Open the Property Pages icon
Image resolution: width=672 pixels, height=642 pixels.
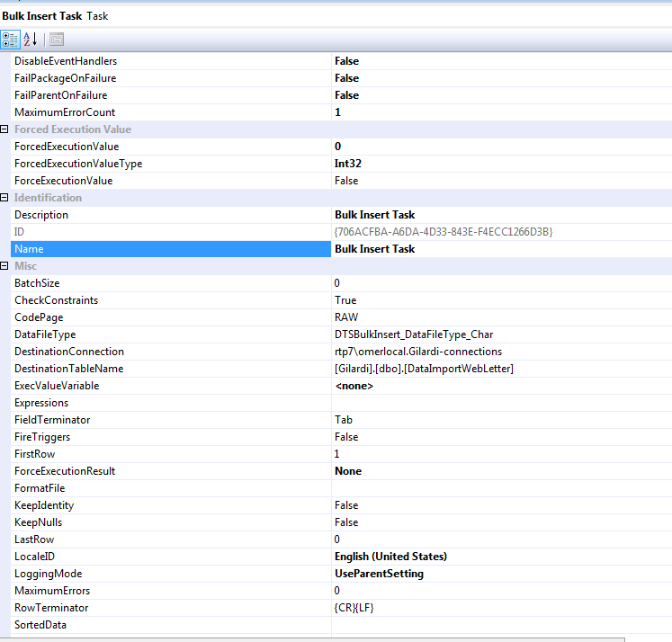pos(57,40)
